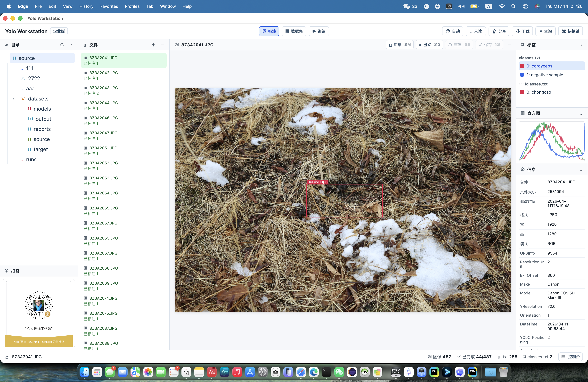Open the runs folder
Viewport: 588px width, 382px height.
coord(31,159)
